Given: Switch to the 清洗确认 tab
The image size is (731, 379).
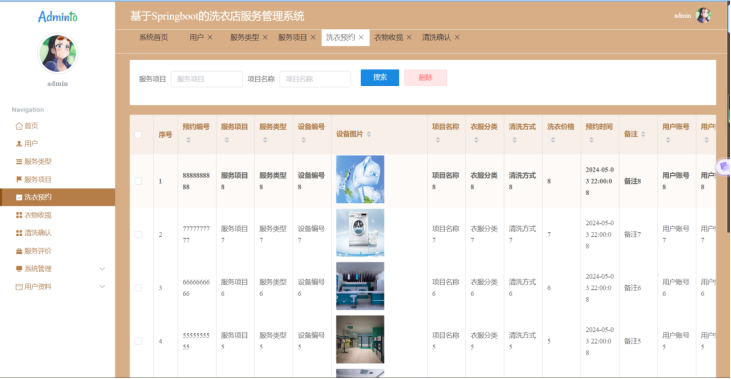Looking at the screenshot, I should tap(436, 37).
